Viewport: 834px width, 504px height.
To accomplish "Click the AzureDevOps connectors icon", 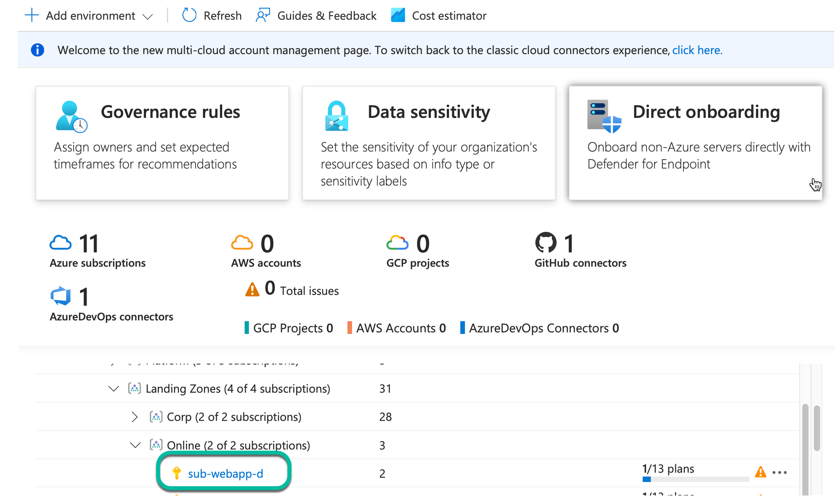I will point(61,296).
